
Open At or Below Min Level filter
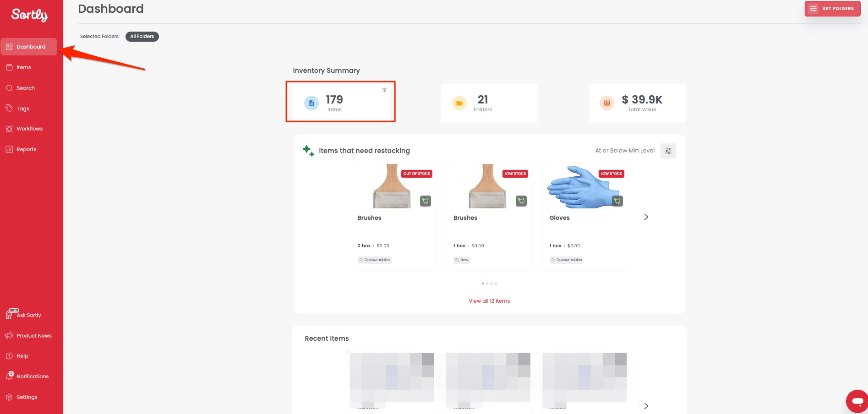(625, 151)
